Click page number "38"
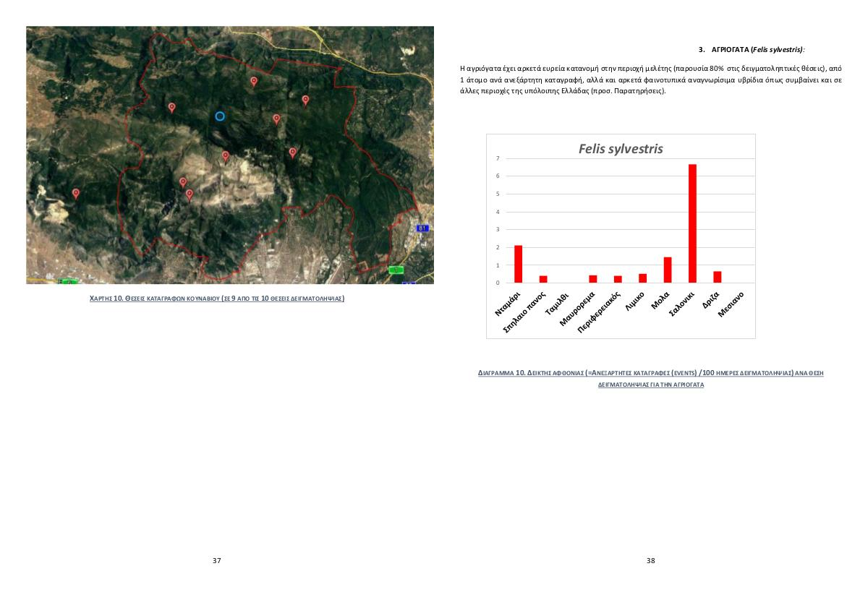The width and height of the screenshot is (868, 613). click(651, 561)
